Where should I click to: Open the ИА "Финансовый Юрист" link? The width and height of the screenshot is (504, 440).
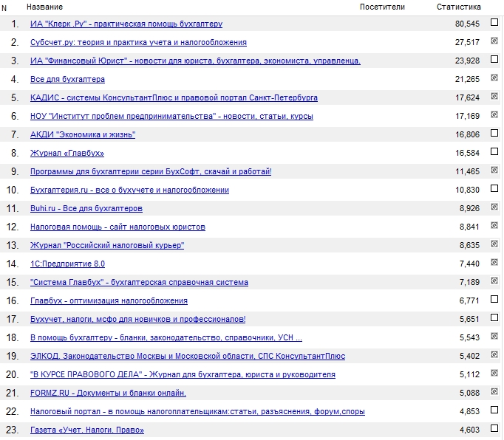coord(195,61)
